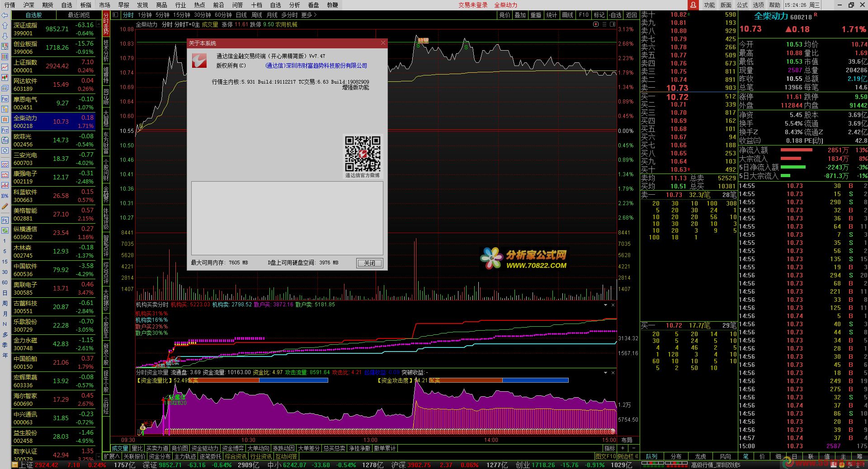Select the pencil drawing icon in left toolbar
The image size is (868, 469).
tap(5, 206)
